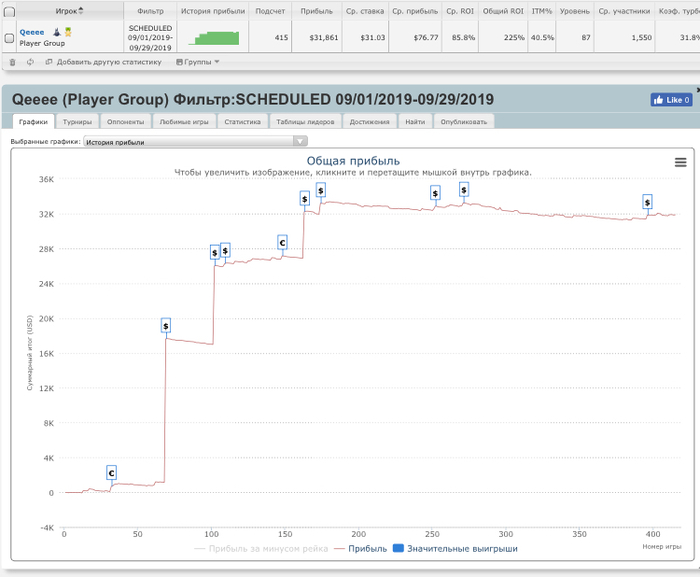Click the $ marker near game 272

(x=464, y=190)
